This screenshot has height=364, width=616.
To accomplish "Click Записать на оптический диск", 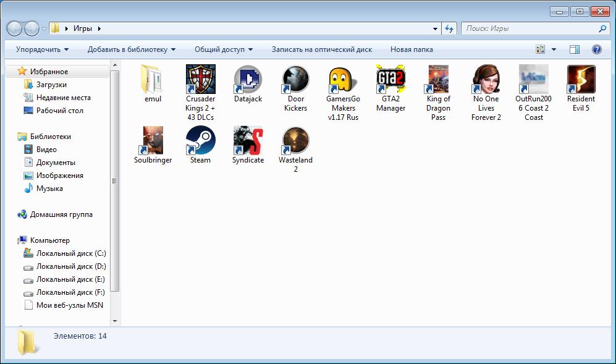I will coord(322,49).
